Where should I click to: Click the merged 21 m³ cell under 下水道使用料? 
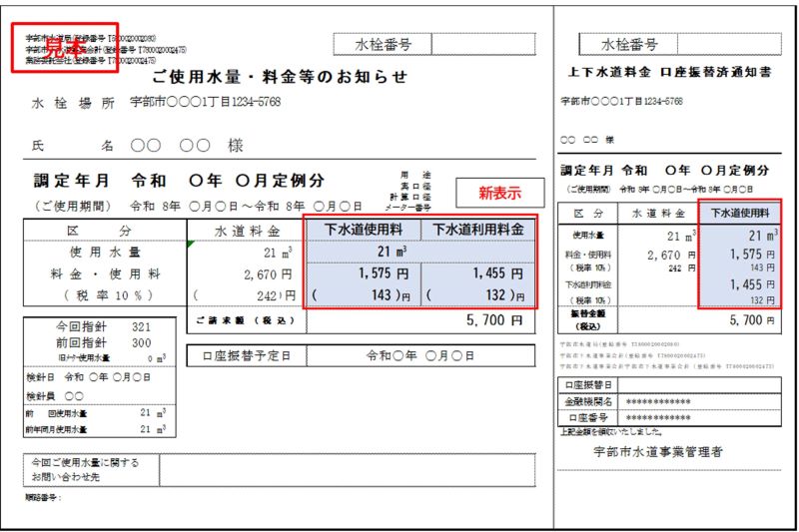pyautogui.click(x=420, y=252)
